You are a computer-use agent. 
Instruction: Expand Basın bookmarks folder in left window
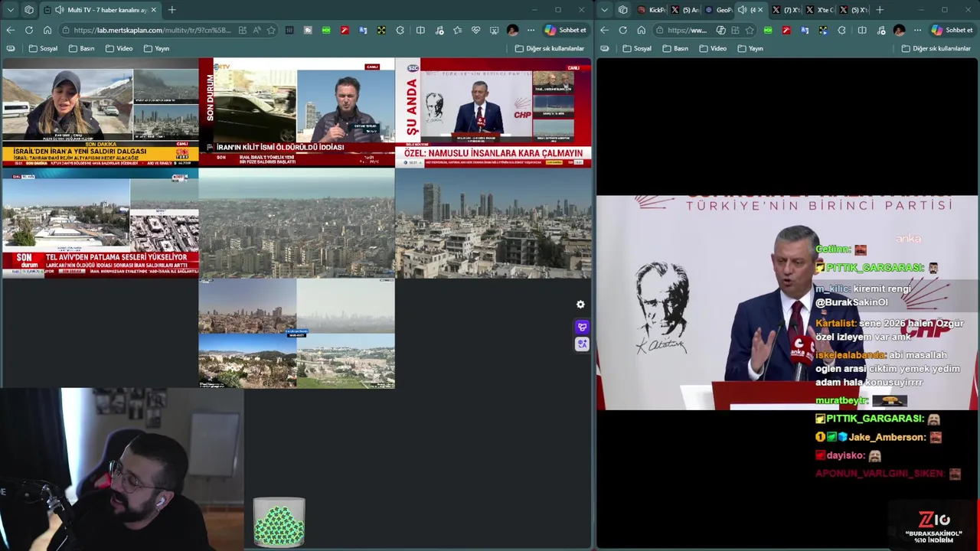tap(81, 48)
